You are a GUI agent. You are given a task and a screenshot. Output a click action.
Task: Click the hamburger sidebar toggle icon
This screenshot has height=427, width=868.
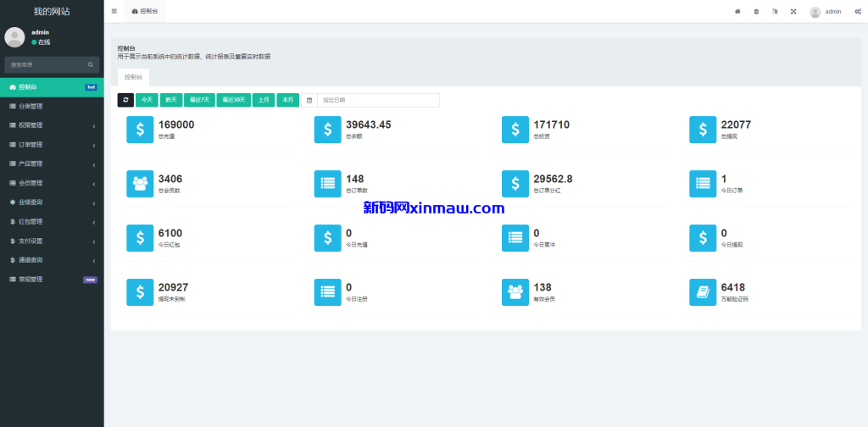tap(114, 11)
